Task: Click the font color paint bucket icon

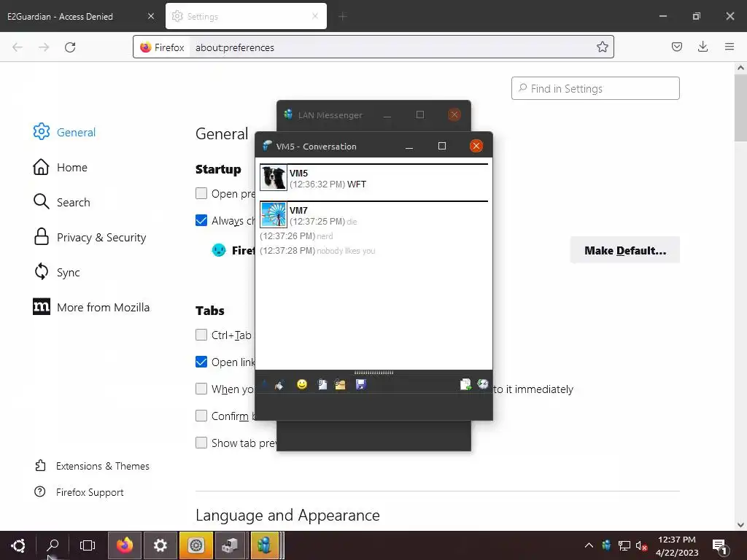Action: [x=279, y=385]
